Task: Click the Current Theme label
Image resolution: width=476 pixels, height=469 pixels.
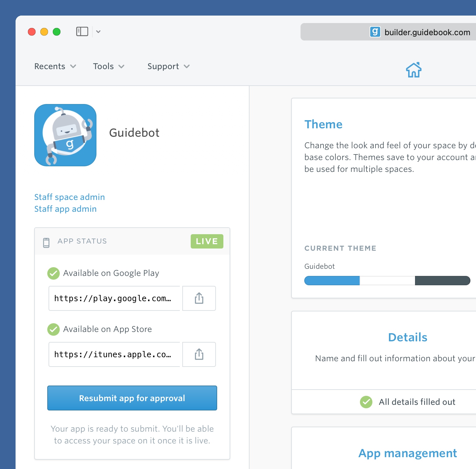Action: (340, 248)
